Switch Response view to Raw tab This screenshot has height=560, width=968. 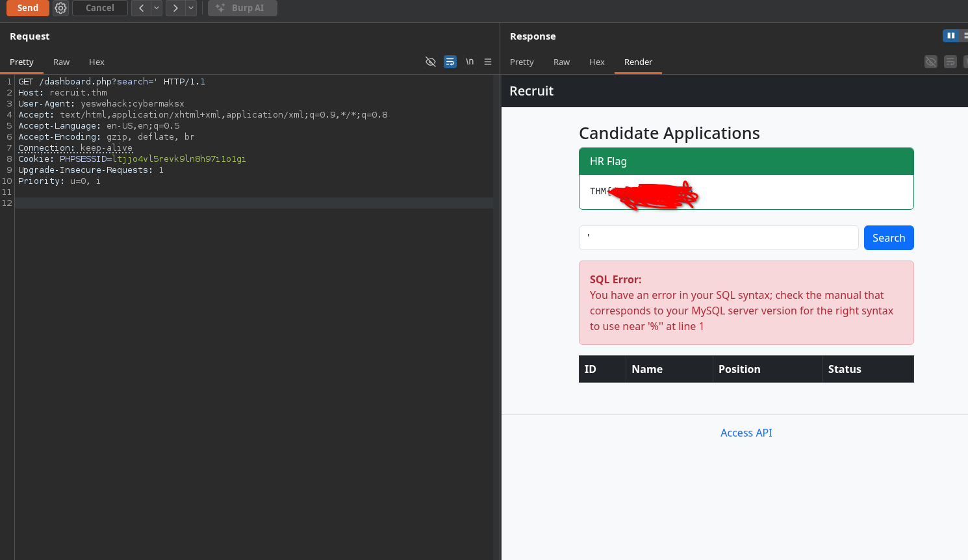[x=561, y=62]
